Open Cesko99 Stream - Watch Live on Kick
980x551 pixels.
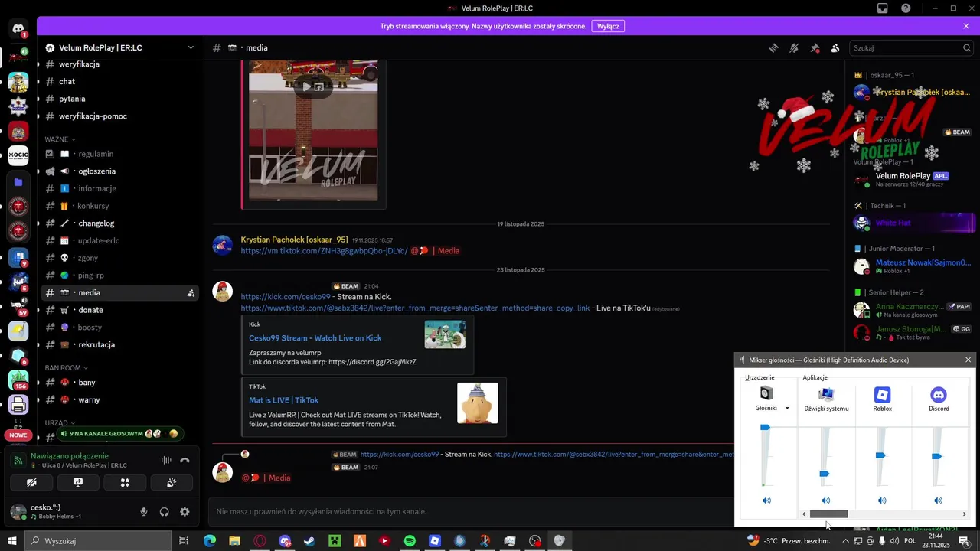(315, 338)
